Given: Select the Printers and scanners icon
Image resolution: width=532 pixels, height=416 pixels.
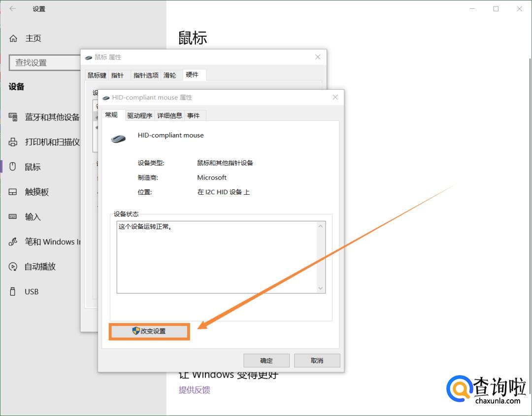Looking at the screenshot, I should coord(13,142).
